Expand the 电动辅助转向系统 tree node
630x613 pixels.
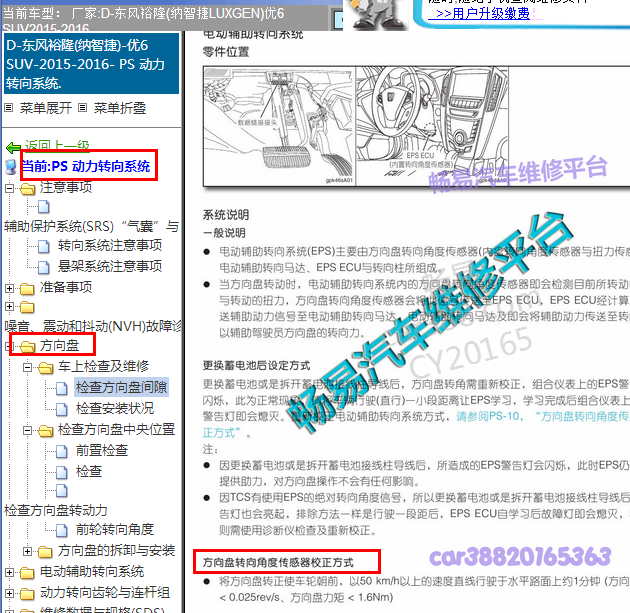[x=10, y=572]
